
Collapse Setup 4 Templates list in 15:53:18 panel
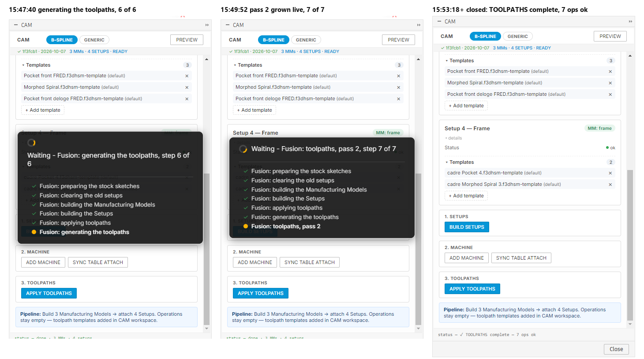pyautogui.click(x=460, y=162)
